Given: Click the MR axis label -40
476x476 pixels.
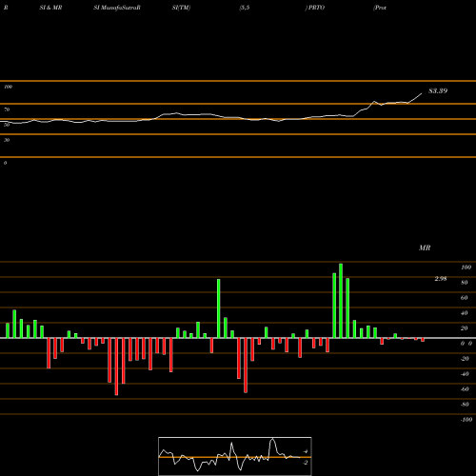Looking at the screenshot, I should click(465, 374).
